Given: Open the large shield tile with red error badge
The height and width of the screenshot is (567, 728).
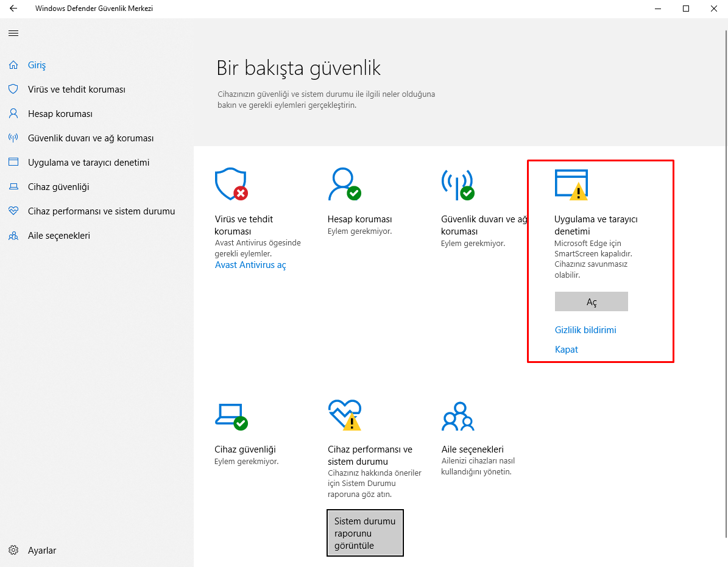Looking at the screenshot, I should click(x=231, y=184).
